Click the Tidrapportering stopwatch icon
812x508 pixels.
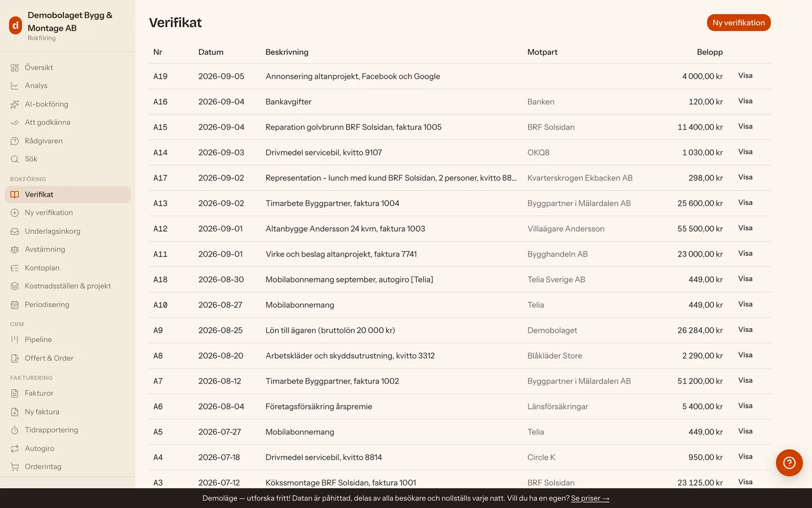click(x=15, y=430)
